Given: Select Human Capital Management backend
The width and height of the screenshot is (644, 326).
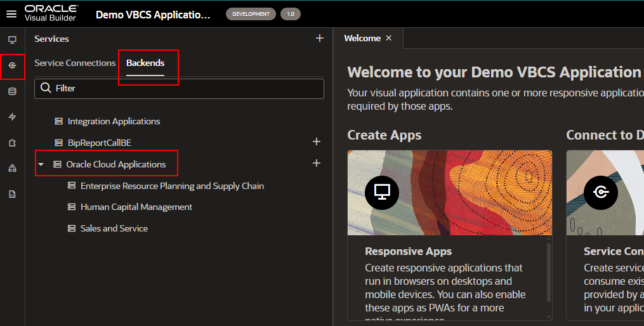Looking at the screenshot, I should click(136, 207).
